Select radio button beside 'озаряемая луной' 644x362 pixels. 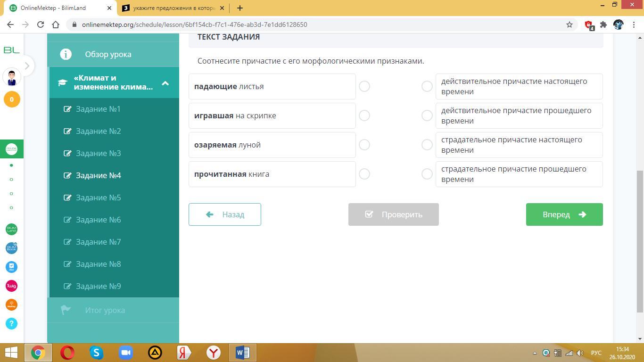coord(364,145)
